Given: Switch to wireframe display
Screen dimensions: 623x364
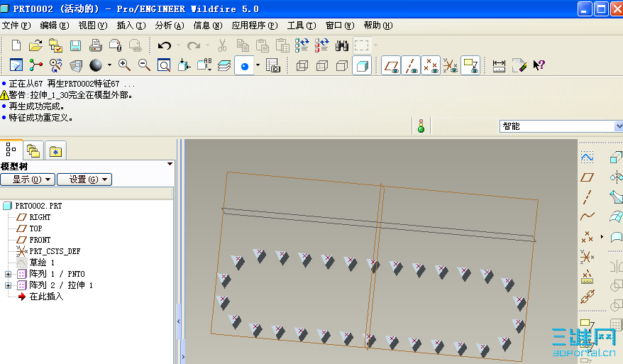Looking at the screenshot, I should click(302, 65).
